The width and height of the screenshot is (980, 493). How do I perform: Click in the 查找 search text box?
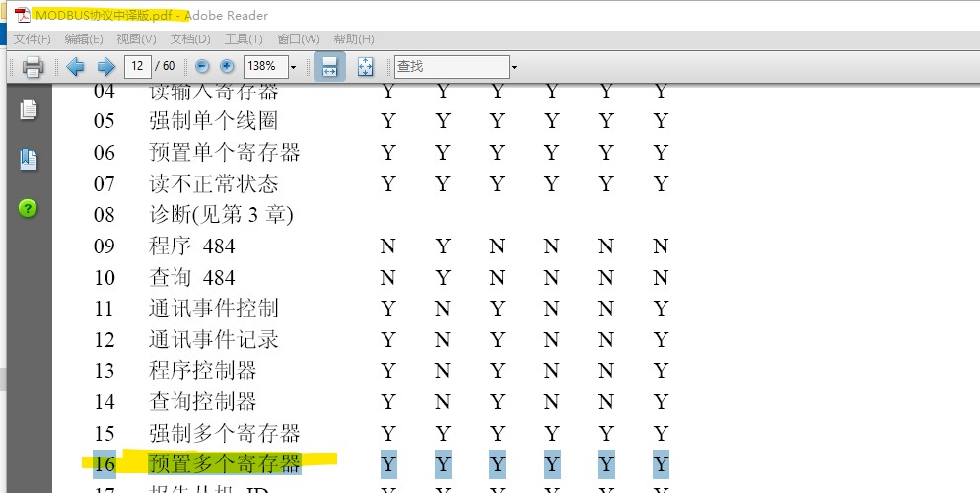tap(450, 67)
